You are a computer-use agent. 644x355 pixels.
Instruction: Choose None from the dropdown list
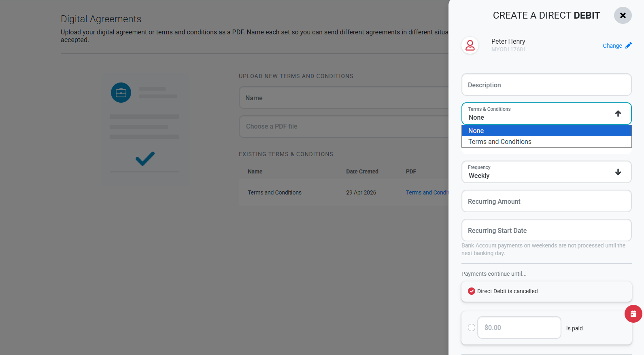[x=546, y=131]
